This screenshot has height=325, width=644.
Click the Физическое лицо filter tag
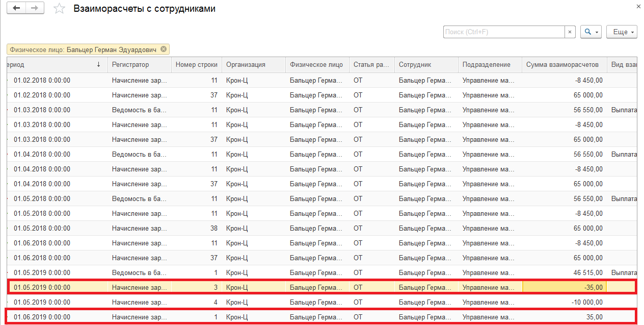84,49
